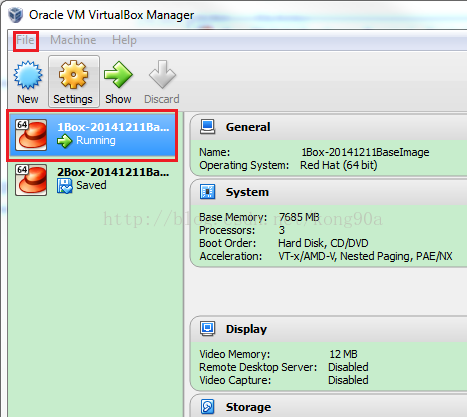Image resolution: width=467 pixels, height=417 pixels.
Task: Click the System section header title
Action: pyautogui.click(x=247, y=192)
